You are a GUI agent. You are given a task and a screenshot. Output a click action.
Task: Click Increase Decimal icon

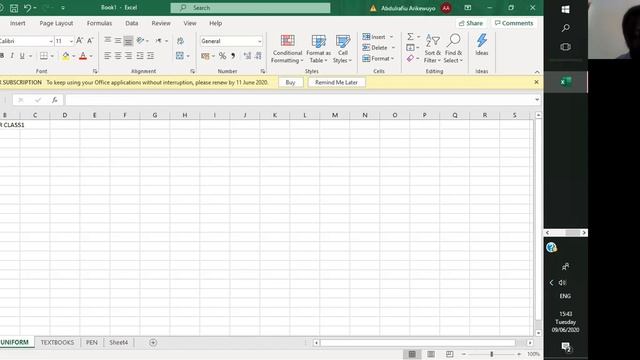pos(247,56)
